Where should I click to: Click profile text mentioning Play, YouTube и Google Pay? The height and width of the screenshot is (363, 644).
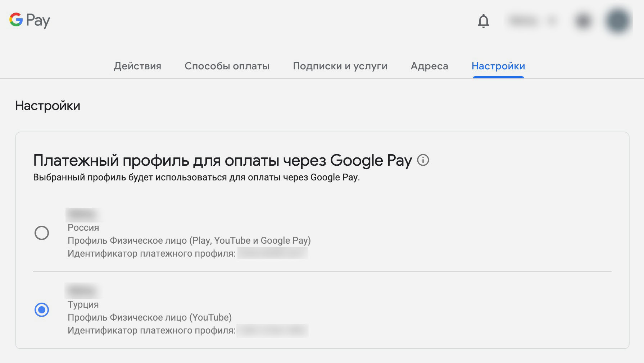[189, 240]
